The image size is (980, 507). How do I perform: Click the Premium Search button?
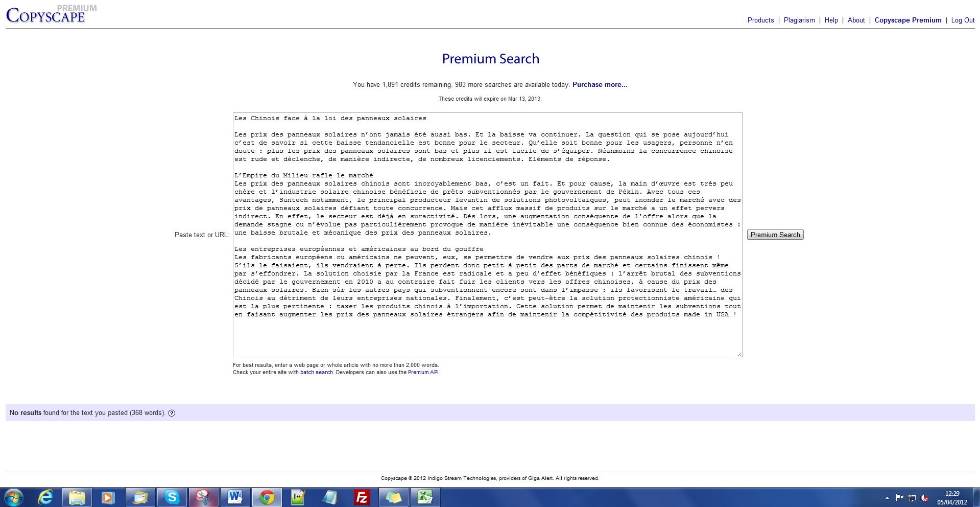coord(775,235)
